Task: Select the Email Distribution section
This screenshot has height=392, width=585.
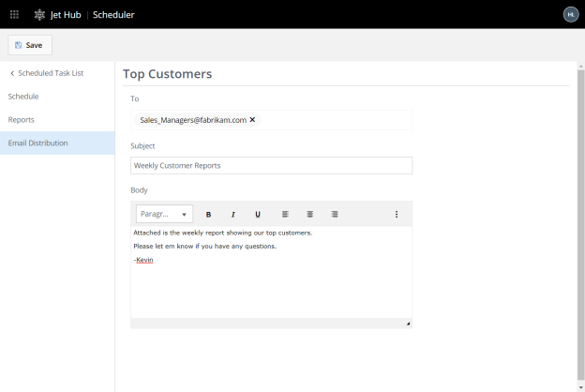Action: (38, 143)
